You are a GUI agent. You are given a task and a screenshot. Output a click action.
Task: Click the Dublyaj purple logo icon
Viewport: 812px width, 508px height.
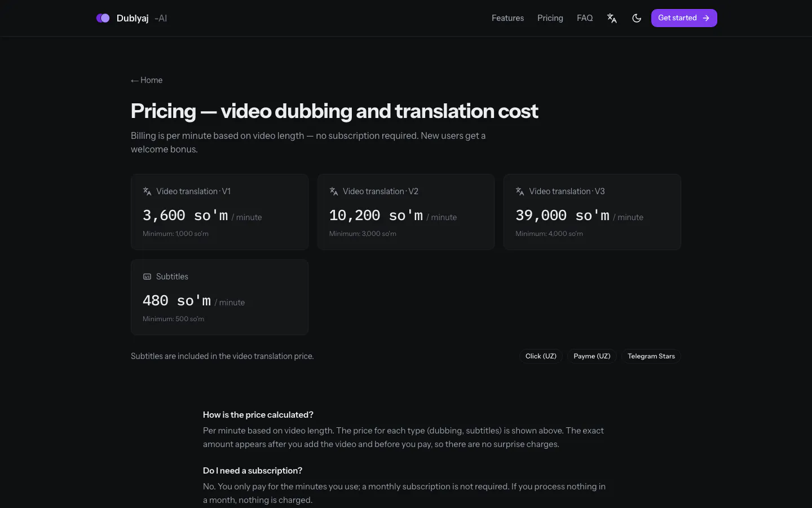pyautogui.click(x=103, y=18)
